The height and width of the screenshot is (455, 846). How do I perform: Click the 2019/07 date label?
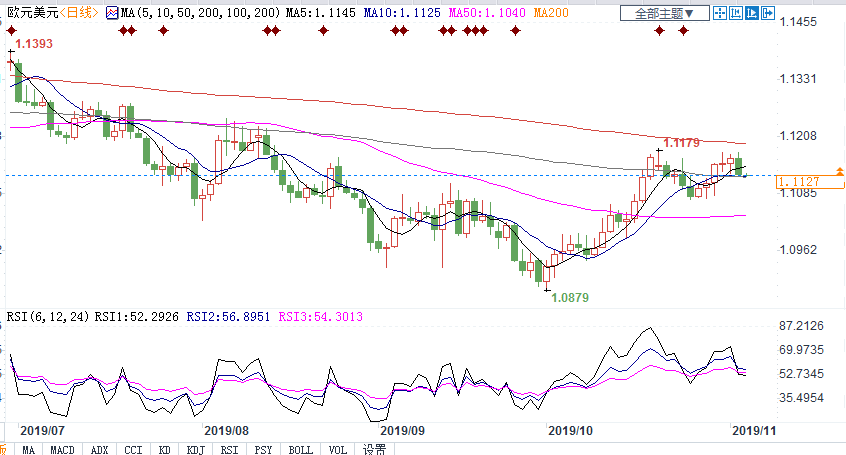(x=42, y=431)
